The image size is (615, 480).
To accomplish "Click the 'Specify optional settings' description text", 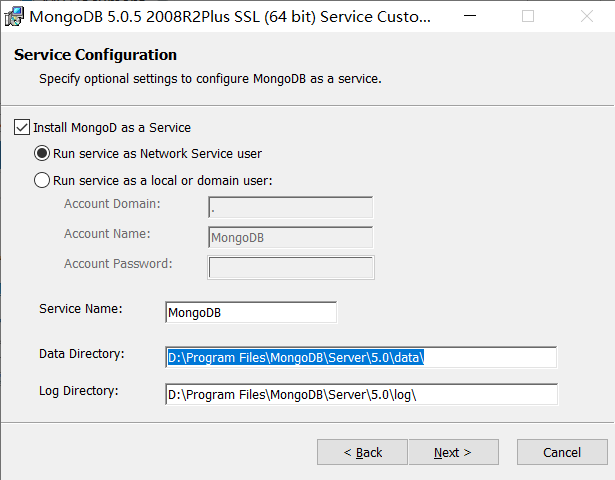I will tap(210, 79).
